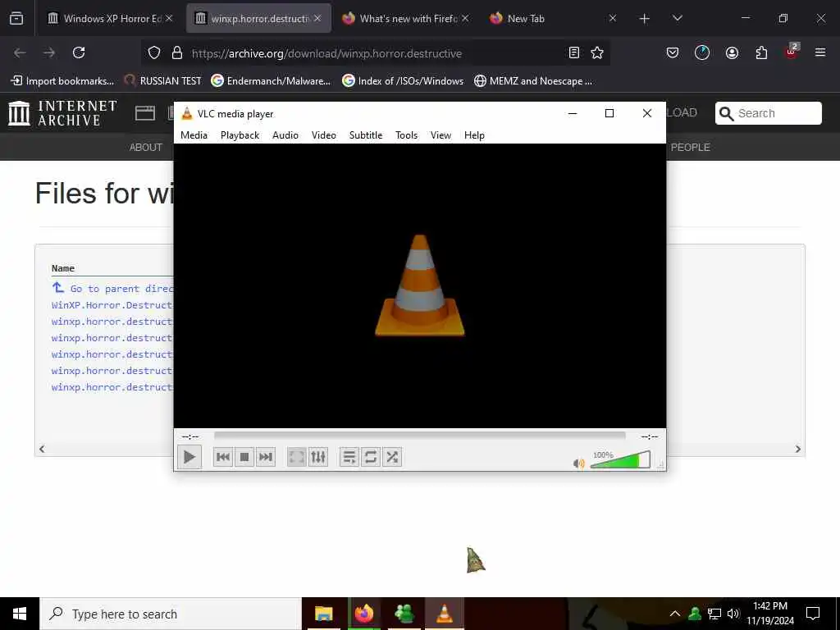Click the VLC seek bar
This screenshot has height=630, width=840.
(419, 436)
